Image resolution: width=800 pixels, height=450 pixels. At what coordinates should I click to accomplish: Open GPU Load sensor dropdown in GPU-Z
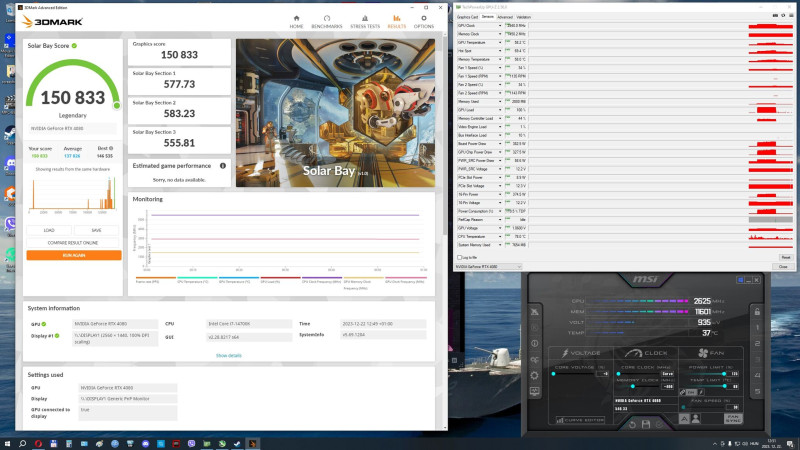[500, 110]
